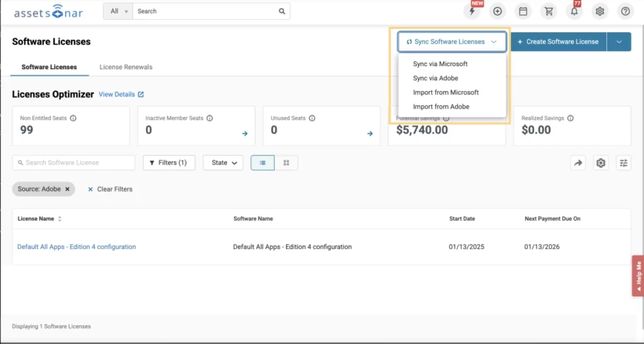Click the export share arrow icon
Screen dimensions: 644x344
[578, 163]
